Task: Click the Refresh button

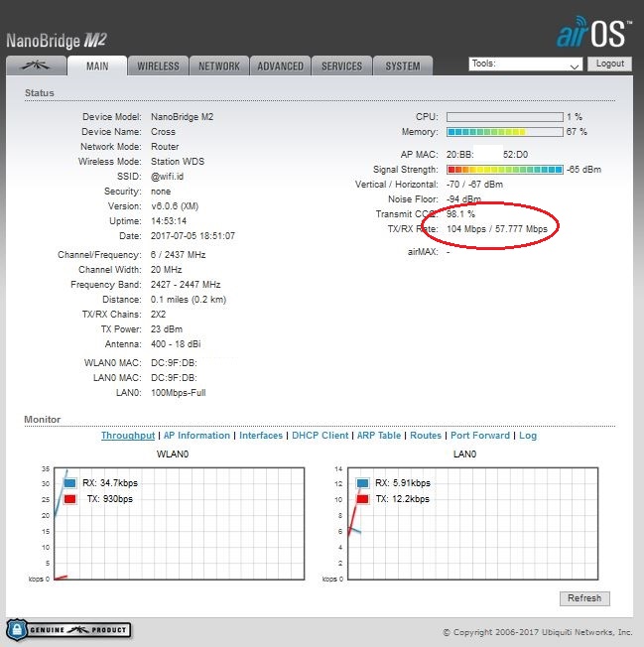Action: [x=584, y=598]
